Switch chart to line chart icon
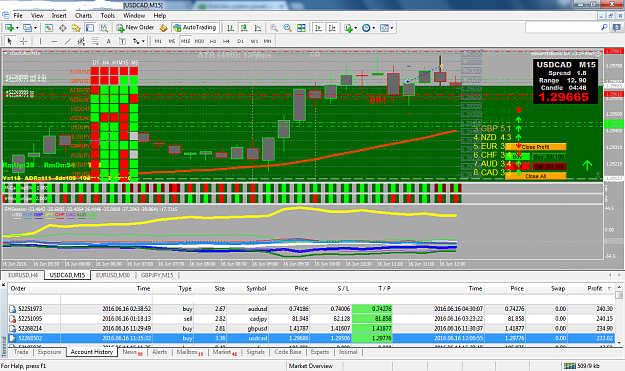The width and height of the screenshot is (625, 371). [258, 28]
